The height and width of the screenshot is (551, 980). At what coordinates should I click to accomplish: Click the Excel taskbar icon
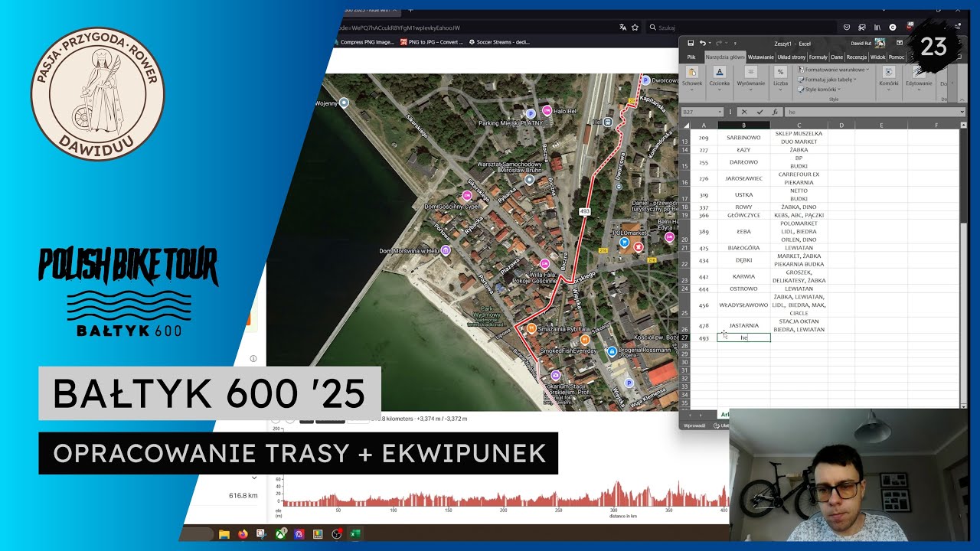(355, 534)
